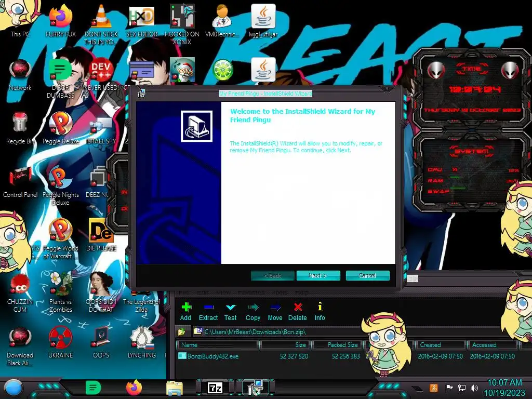This screenshot has height=399, width=532.
Task: Switch to the 7z taskbar button
Action: 215,388
